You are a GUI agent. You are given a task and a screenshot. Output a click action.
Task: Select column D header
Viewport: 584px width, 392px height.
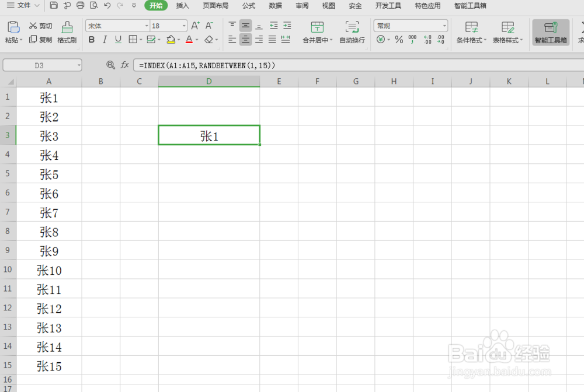pyautogui.click(x=209, y=82)
